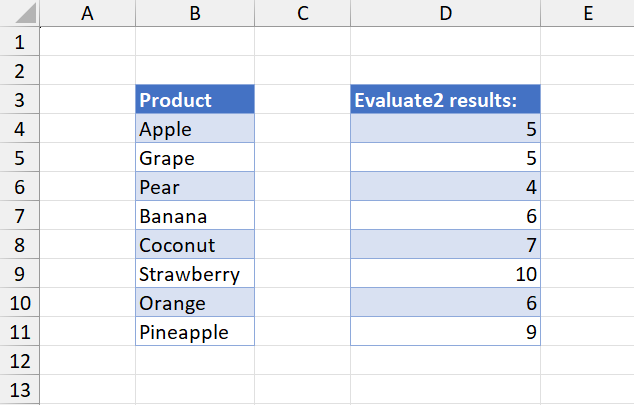Select the Orange cell

[x=195, y=302]
